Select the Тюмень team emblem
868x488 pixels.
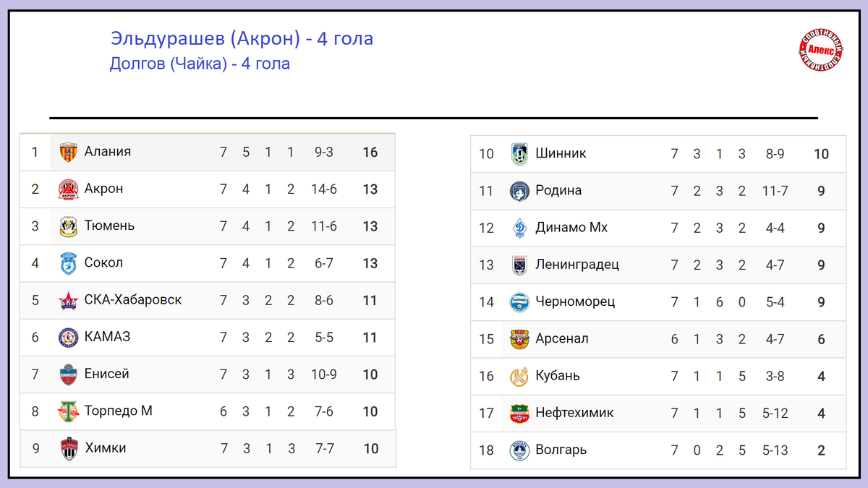pos(68,226)
